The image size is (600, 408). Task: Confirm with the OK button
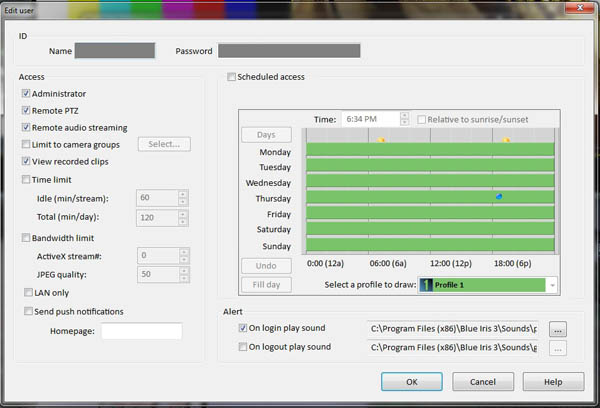[412, 382]
